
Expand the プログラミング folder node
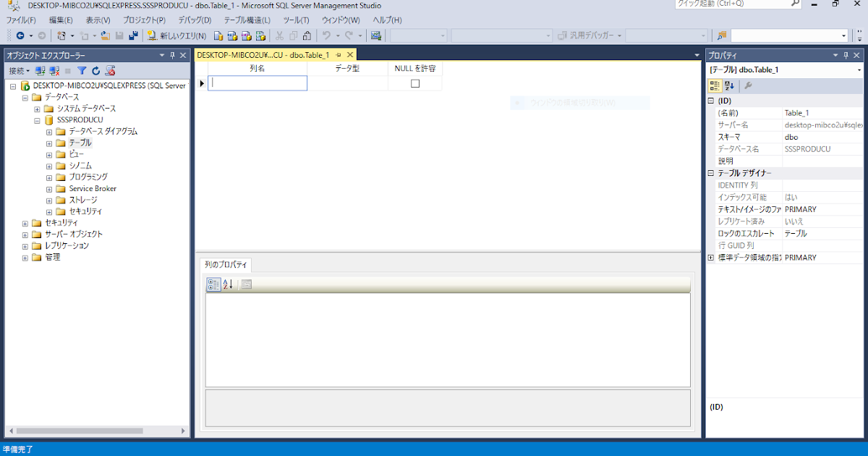[49, 177]
